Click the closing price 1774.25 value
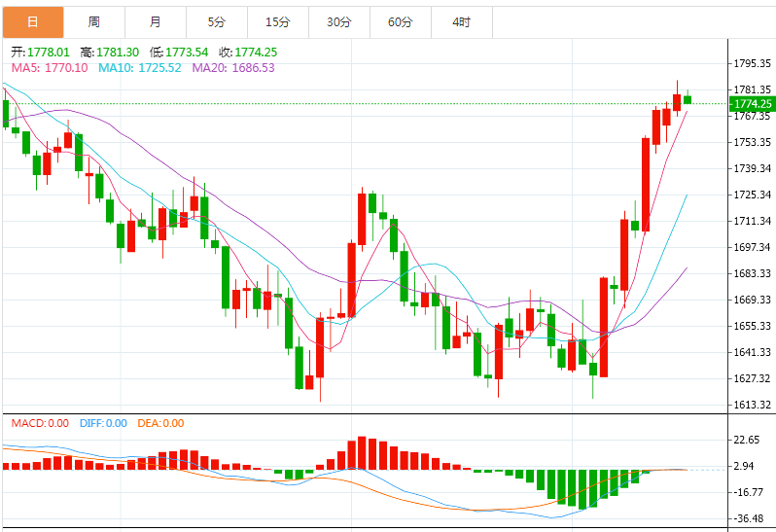The height and width of the screenshot is (532, 776). [x=257, y=53]
